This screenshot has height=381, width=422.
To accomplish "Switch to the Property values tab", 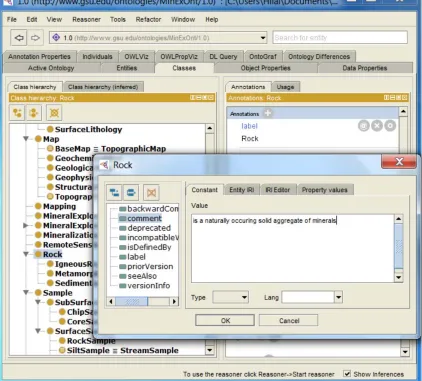I will pyautogui.click(x=324, y=190).
